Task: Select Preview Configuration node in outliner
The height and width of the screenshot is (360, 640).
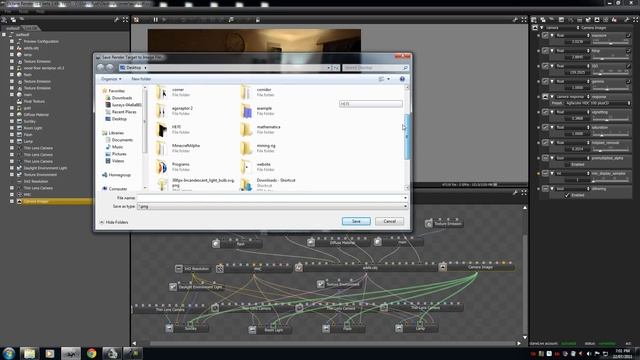Action: tap(41, 41)
